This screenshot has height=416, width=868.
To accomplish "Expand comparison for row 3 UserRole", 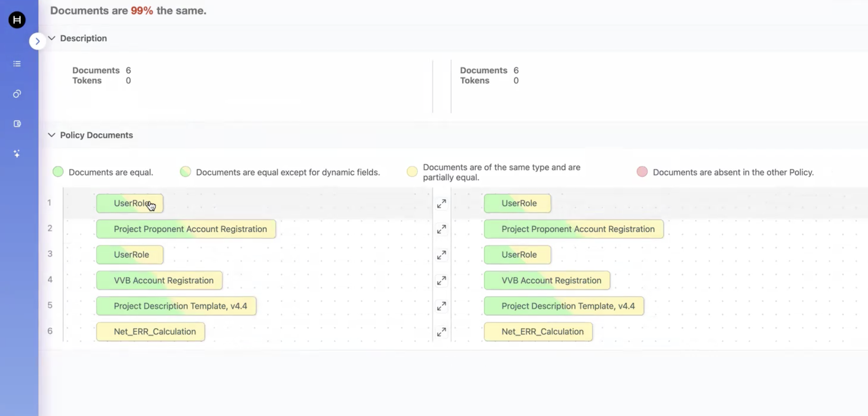I will point(441,255).
